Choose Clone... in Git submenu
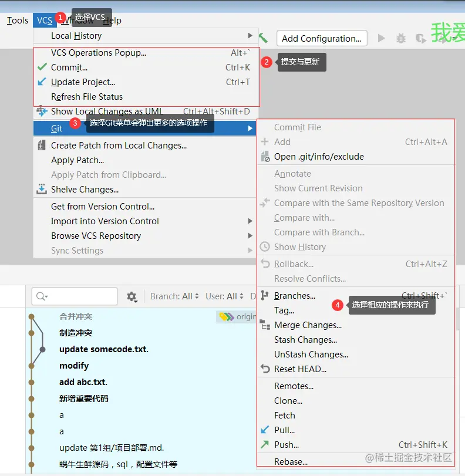The image size is (465, 476). coord(356,400)
